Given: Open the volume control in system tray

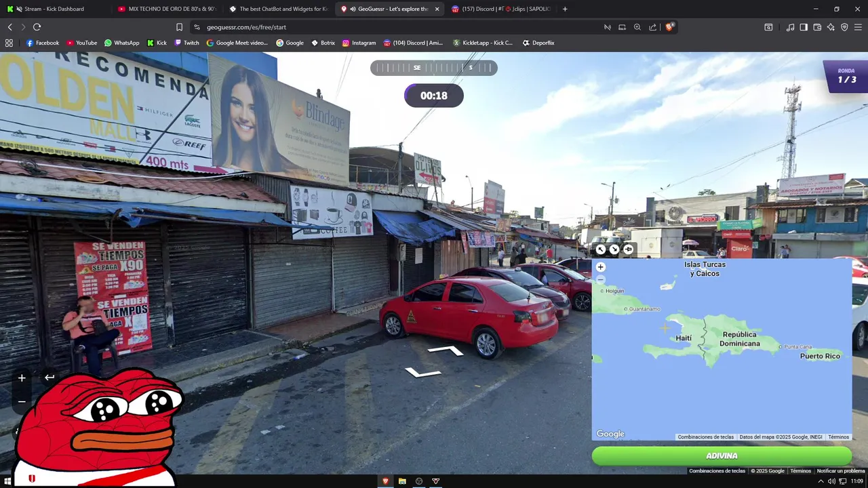Looking at the screenshot, I should point(832,481).
